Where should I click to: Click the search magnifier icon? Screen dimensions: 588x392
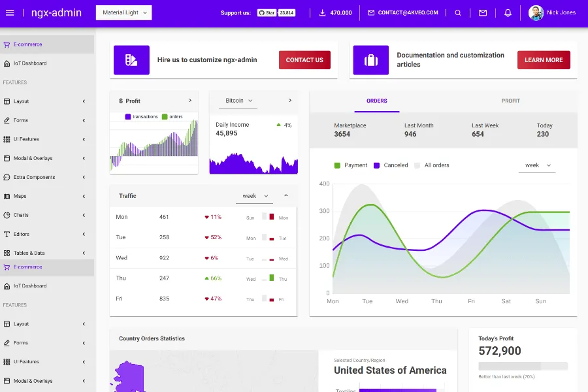pos(458,12)
